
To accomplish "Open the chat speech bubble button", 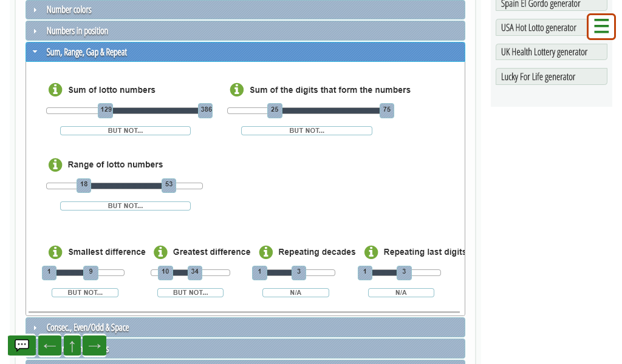I will pos(22,345).
